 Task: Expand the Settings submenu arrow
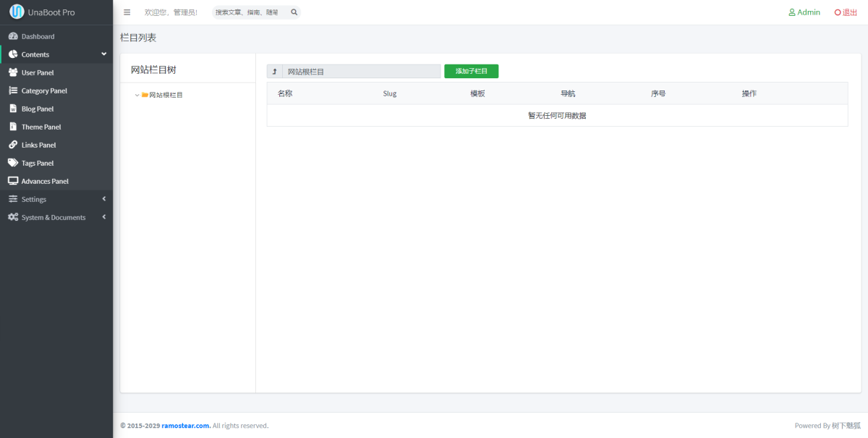(x=103, y=199)
